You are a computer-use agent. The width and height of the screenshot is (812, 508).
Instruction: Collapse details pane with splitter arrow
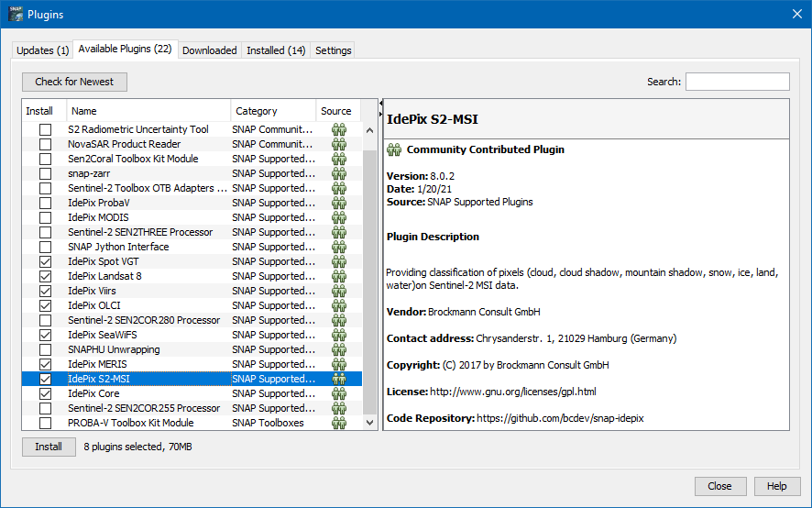[380, 113]
